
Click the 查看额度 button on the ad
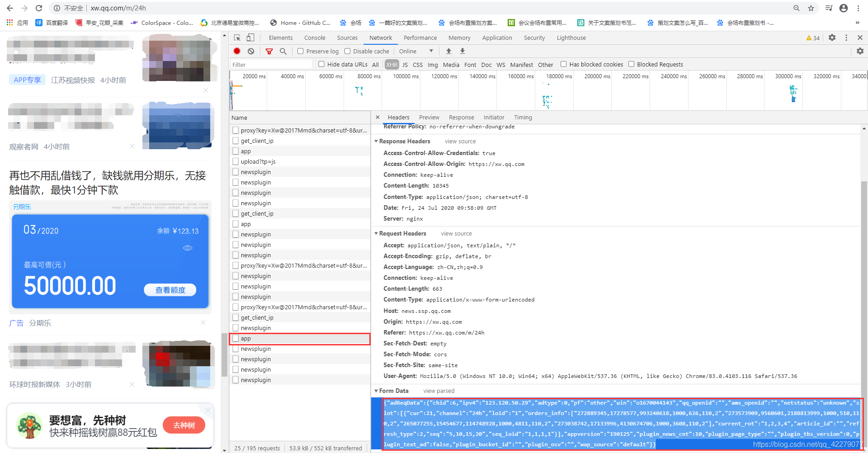(170, 290)
